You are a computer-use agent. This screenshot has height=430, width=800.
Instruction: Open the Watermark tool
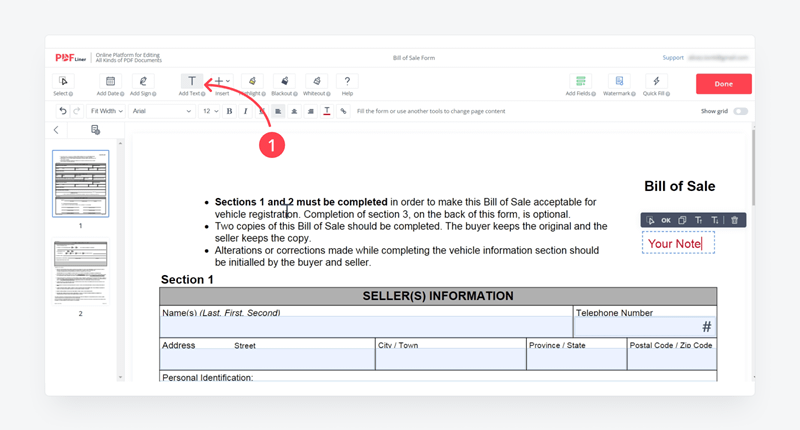pyautogui.click(x=619, y=82)
